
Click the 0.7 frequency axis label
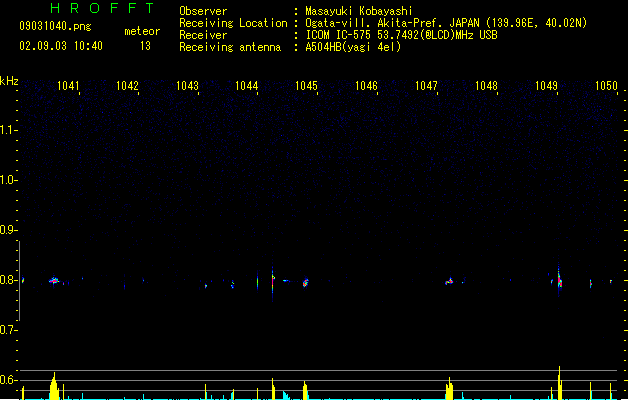pyautogui.click(x=8, y=330)
